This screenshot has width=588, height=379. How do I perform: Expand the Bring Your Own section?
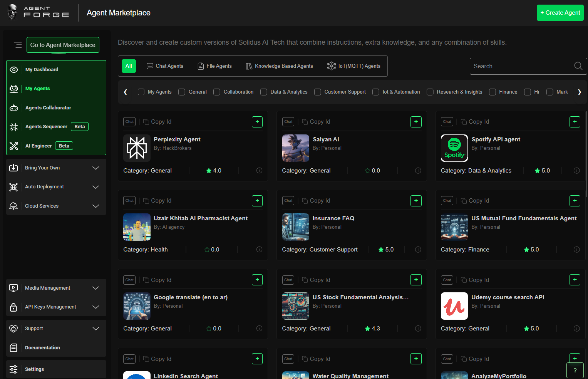tap(96, 168)
